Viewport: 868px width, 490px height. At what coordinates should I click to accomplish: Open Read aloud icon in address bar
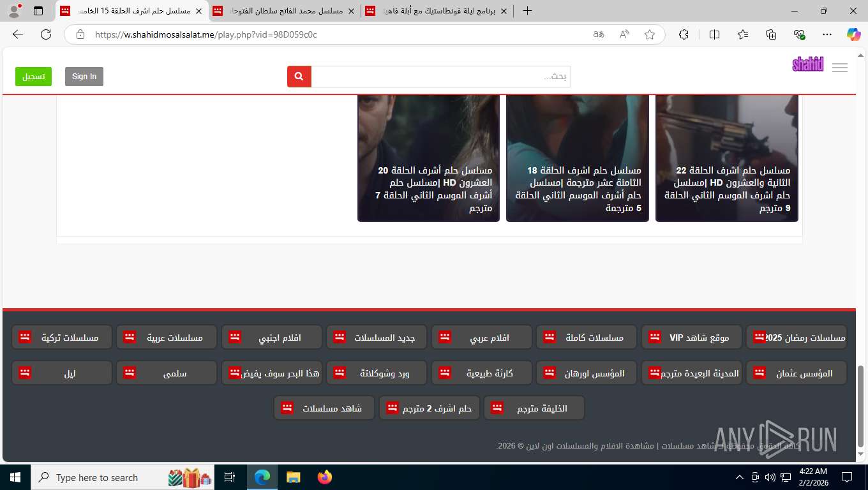pos(624,34)
